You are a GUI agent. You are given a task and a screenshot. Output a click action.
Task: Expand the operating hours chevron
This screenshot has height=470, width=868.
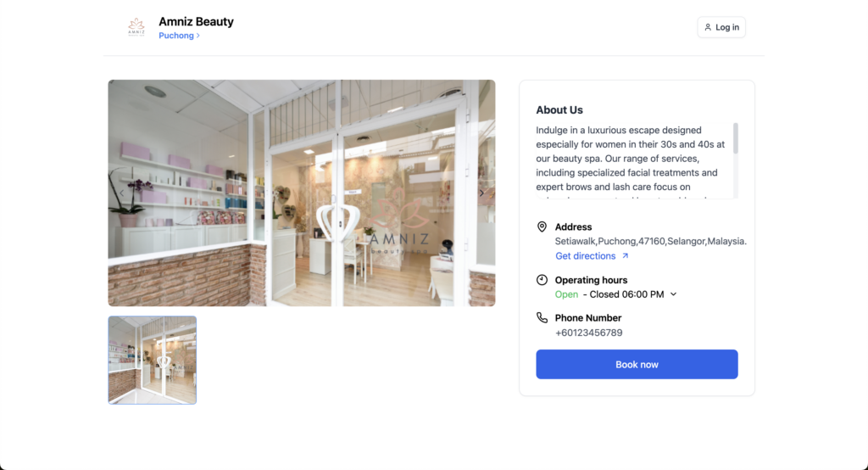tap(674, 294)
